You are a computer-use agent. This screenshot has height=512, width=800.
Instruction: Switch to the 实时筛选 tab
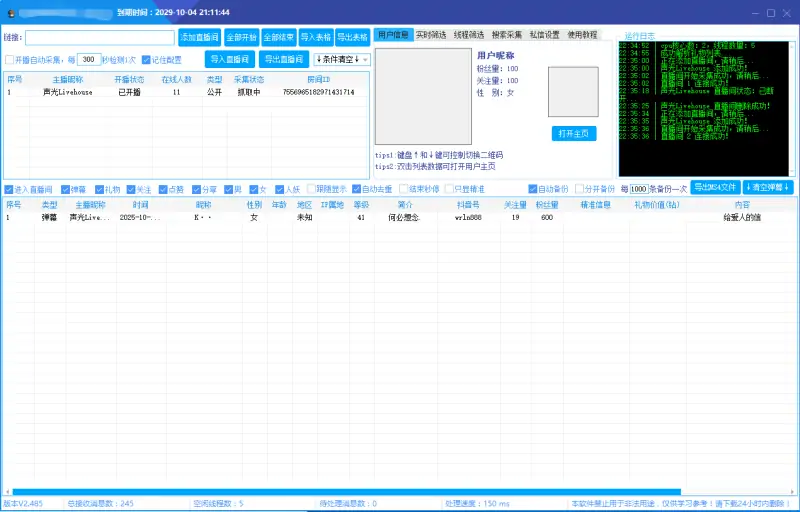click(431, 34)
